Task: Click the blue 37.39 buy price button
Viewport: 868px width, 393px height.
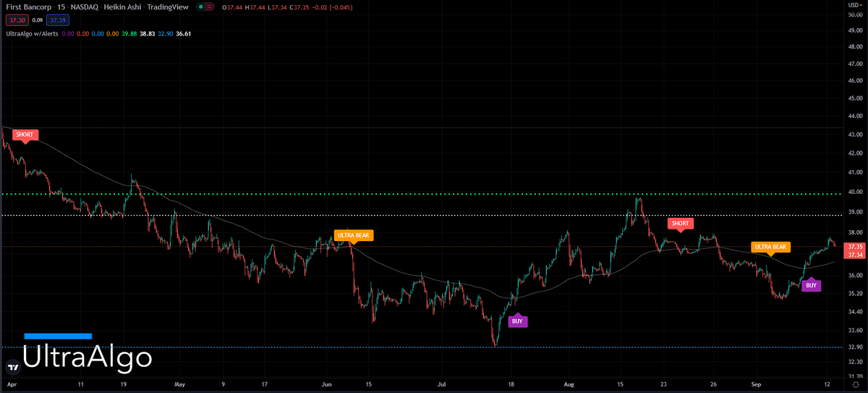Action: click(58, 21)
